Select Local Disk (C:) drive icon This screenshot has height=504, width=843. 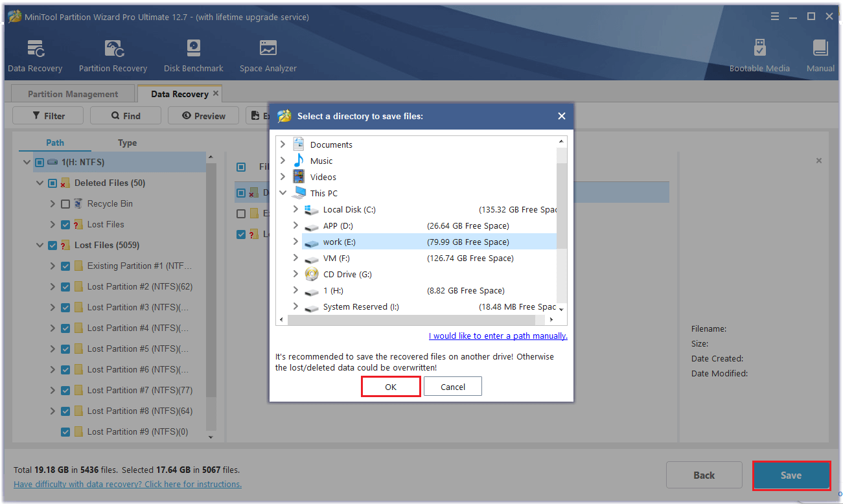pos(312,209)
